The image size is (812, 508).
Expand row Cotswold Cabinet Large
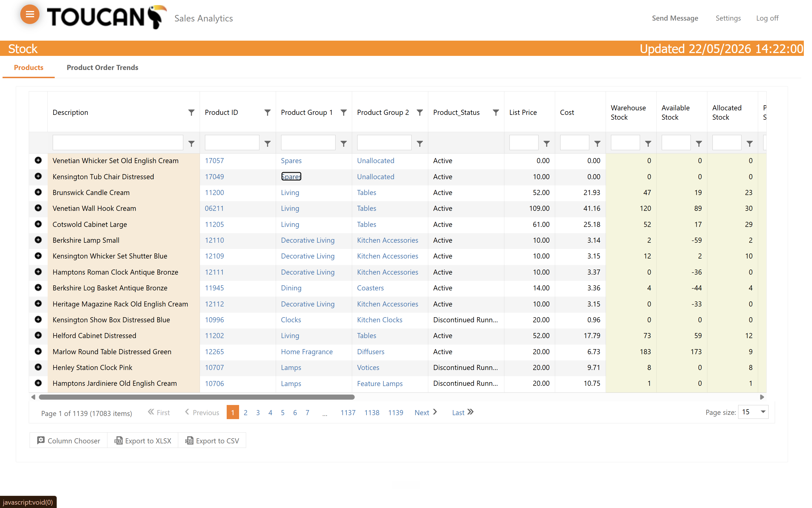point(38,224)
